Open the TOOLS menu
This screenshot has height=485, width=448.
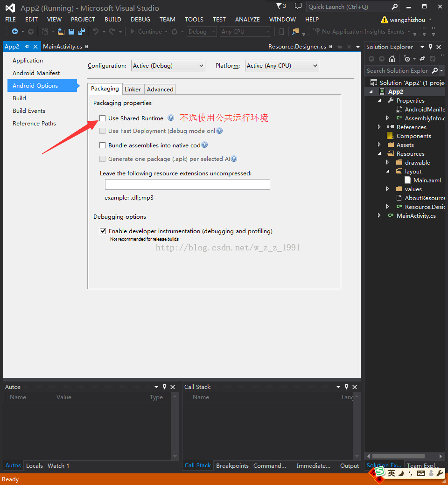pos(194,19)
